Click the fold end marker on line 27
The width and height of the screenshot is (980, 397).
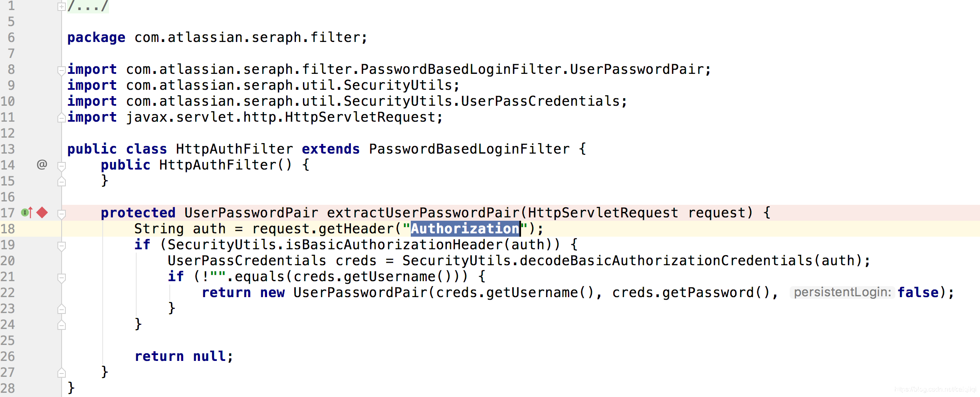[x=62, y=372]
